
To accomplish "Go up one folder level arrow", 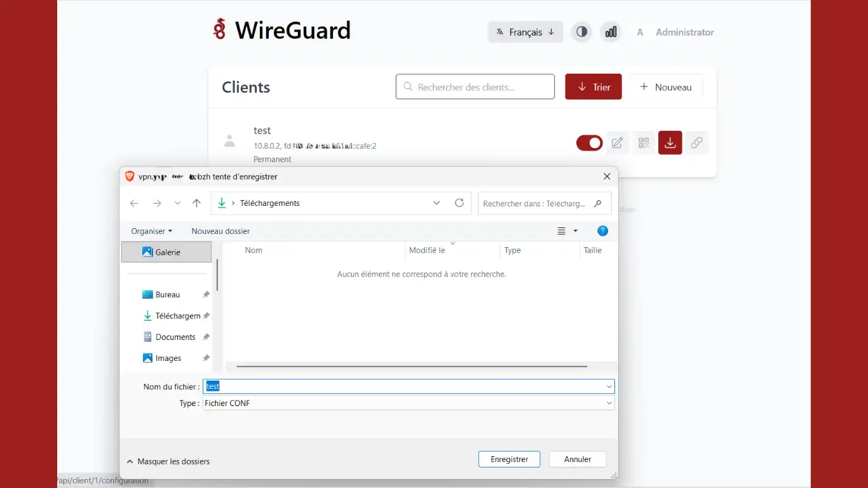I will 196,203.
